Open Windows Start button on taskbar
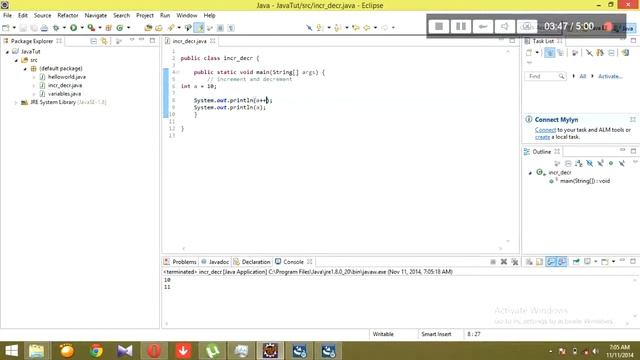This screenshot has height=360, width=640. [x=11, y=351]
